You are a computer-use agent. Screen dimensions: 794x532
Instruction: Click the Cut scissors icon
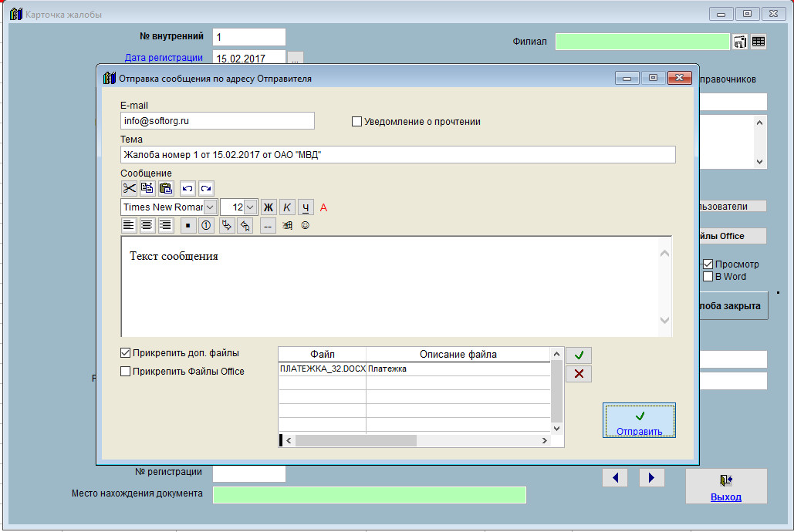[x=129, y=188]
